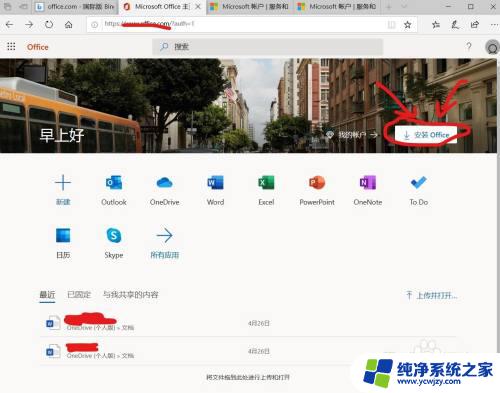The height and width of the screenshot is (393, 500).
Task: Switch to the 与我共享的内容 tab
Action: pos(130,295)
